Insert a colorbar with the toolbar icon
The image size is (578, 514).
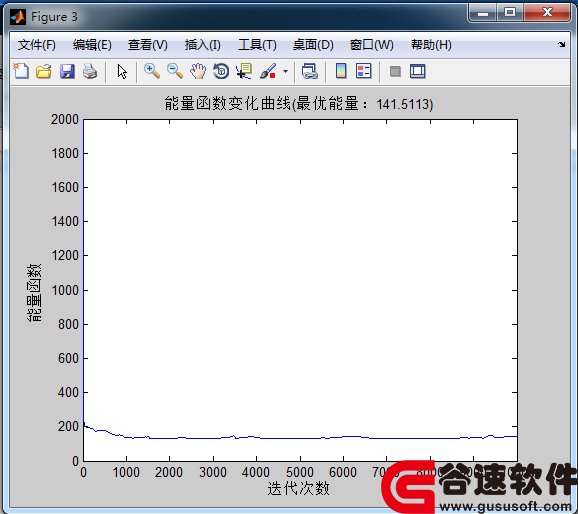pos(341,71)
